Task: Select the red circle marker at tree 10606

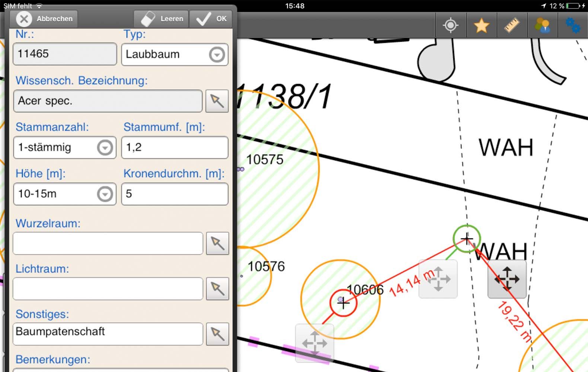Action: click(343, 303)
